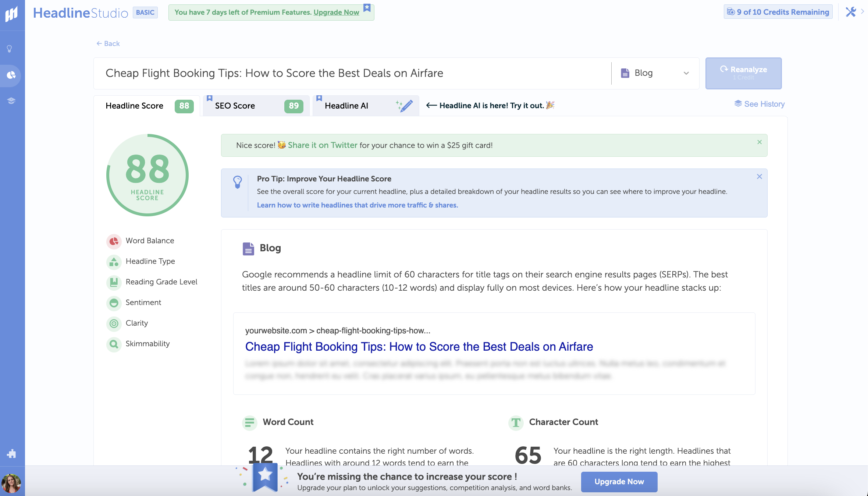Screen dimensions: 868x496
Task: Click the headline title input field
Action: point(352,73)
